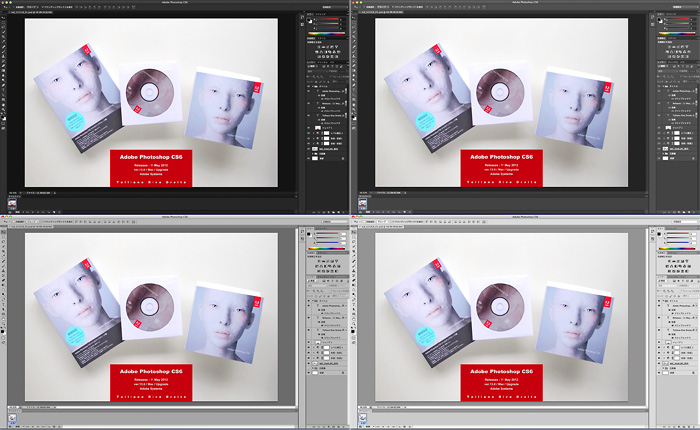
Task: Select the Gradient tool in the dark-gray-theme window
Action: point(354,71)
